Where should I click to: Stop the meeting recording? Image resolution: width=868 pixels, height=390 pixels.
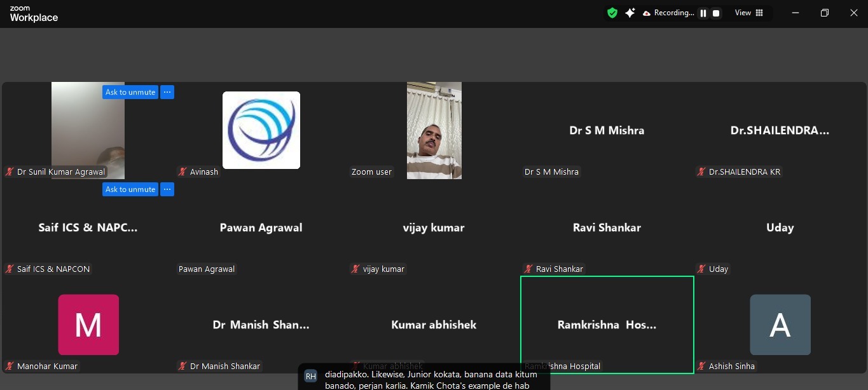click(716, 13)
